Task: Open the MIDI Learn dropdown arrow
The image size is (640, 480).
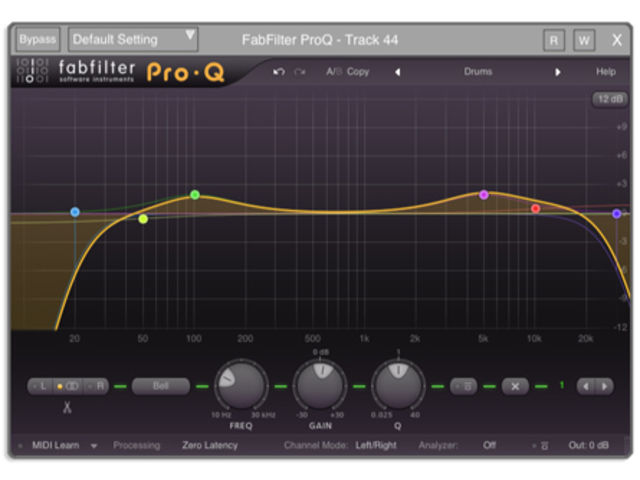Action: (94, 446)
